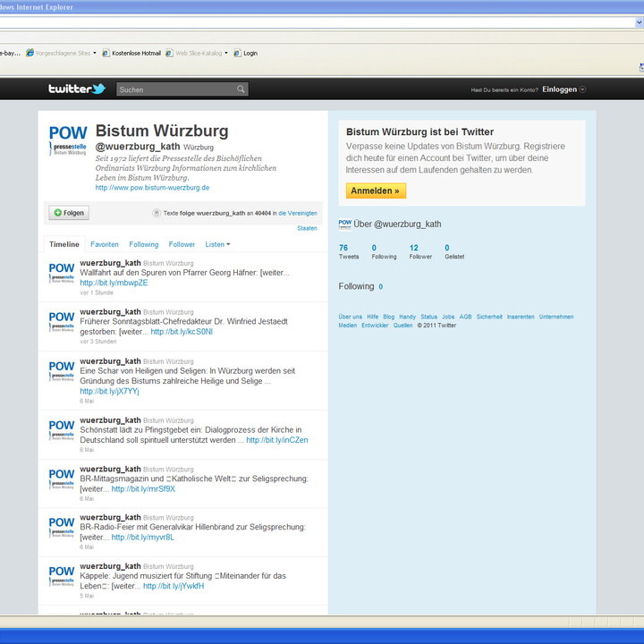Open the Entwickler footer link
The height and width of the screenshot is (644, 644).
pos(375,326)
